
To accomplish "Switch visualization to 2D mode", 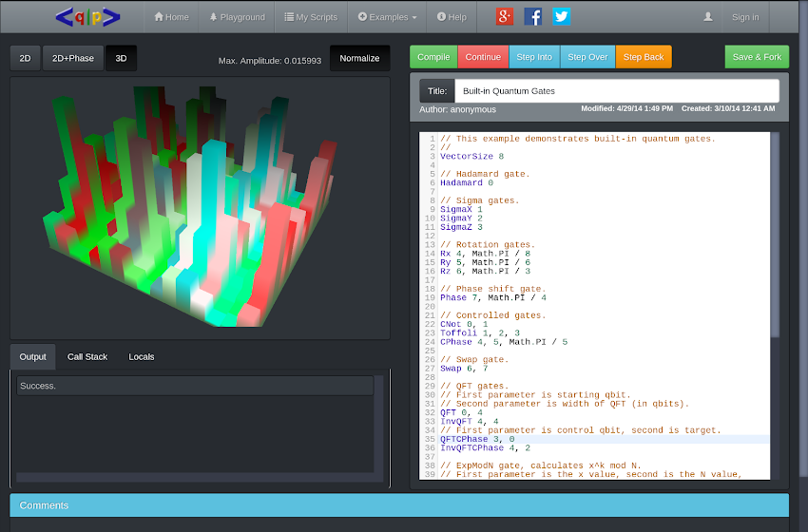I will click(25, 58).
